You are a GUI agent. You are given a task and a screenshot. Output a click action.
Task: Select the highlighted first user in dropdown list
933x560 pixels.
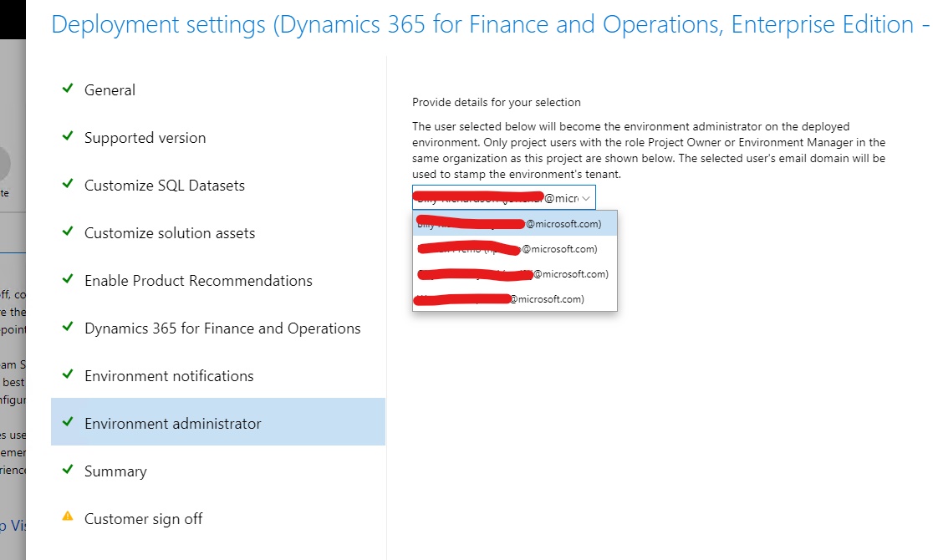pos(514,223)
